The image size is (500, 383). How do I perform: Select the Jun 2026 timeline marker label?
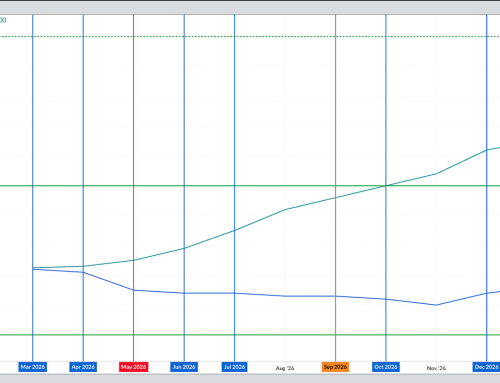pyautogui.click(x=184, y=367)
